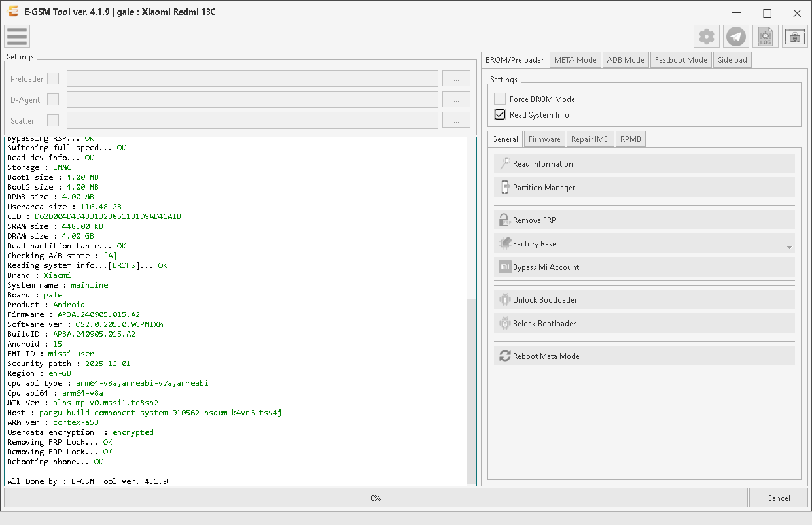Viewport: 812px width, 525px height.
Task: Click the E-GSM Tool app logo
Action: pos(12,12)
